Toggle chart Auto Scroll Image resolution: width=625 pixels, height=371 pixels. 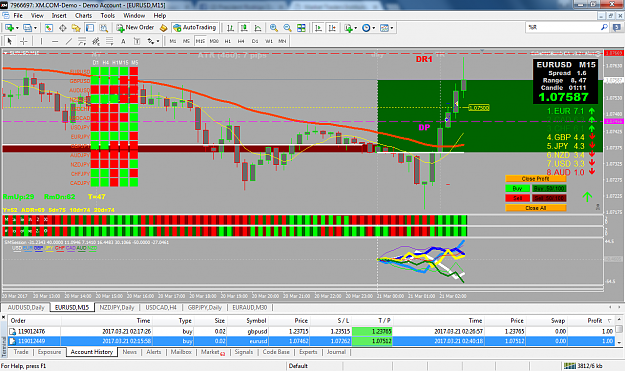[318, 27]
